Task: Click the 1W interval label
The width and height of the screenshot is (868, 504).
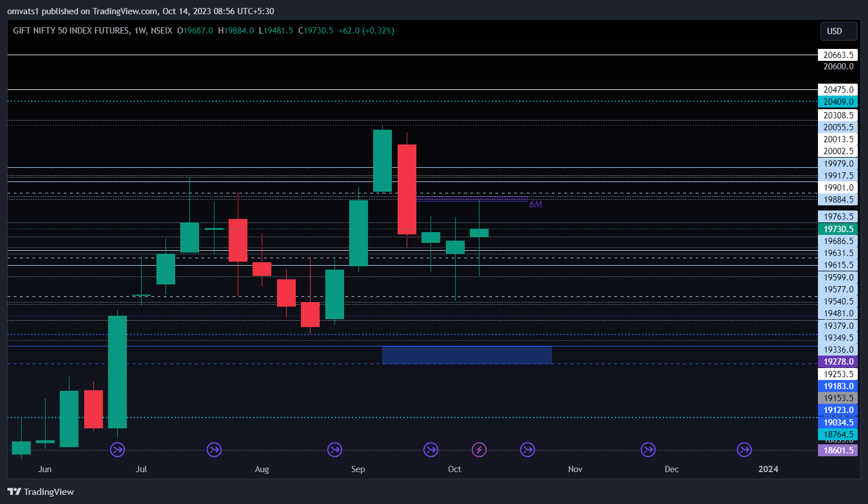Action: pyautogui.click(x=140, y=31)
